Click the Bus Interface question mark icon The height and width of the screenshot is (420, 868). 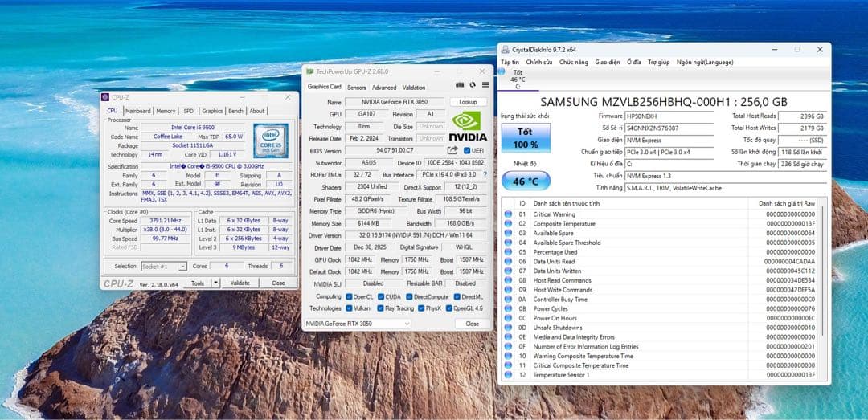pos(485,174)
